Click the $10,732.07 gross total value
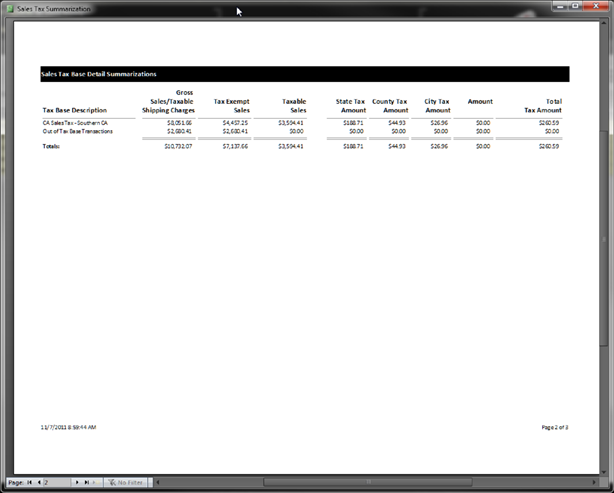614x493 pixels. [x=178, y=146]
